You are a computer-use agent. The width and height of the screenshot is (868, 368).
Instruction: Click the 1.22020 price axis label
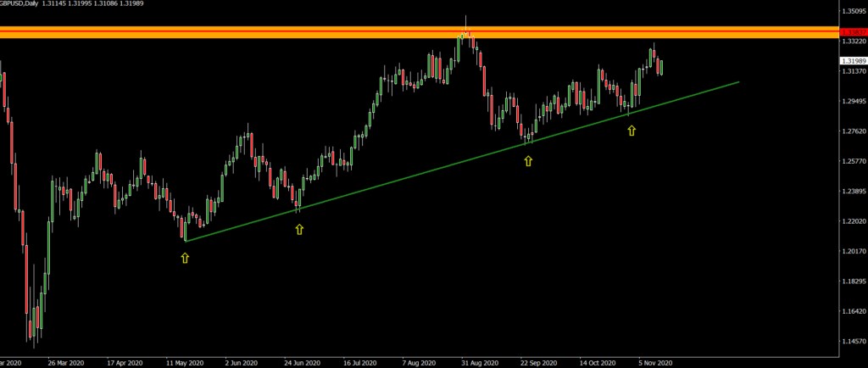(852, 221)
